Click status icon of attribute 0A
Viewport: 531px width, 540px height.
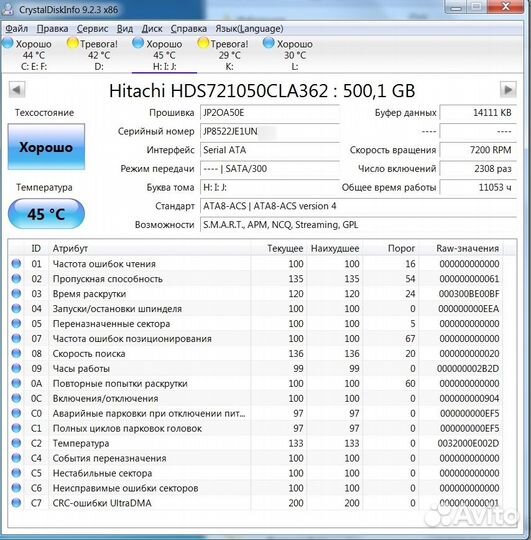click(16, 383)
